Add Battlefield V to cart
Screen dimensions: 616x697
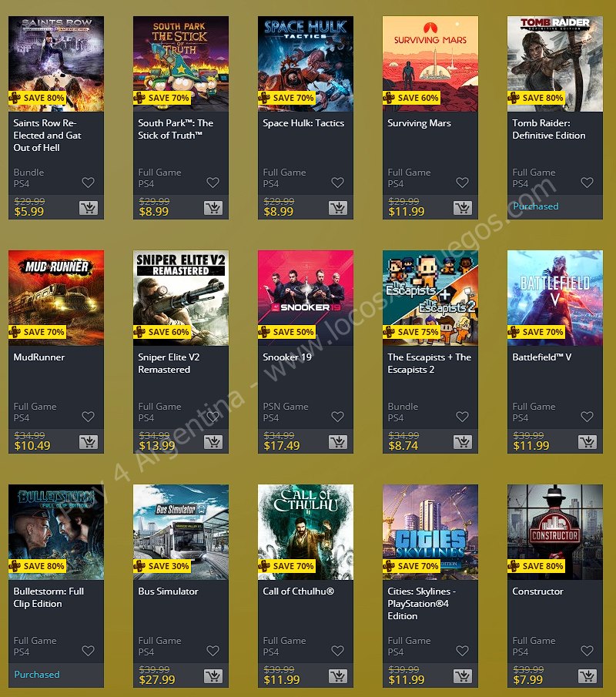pyautogui.click(x=588, y=442)
